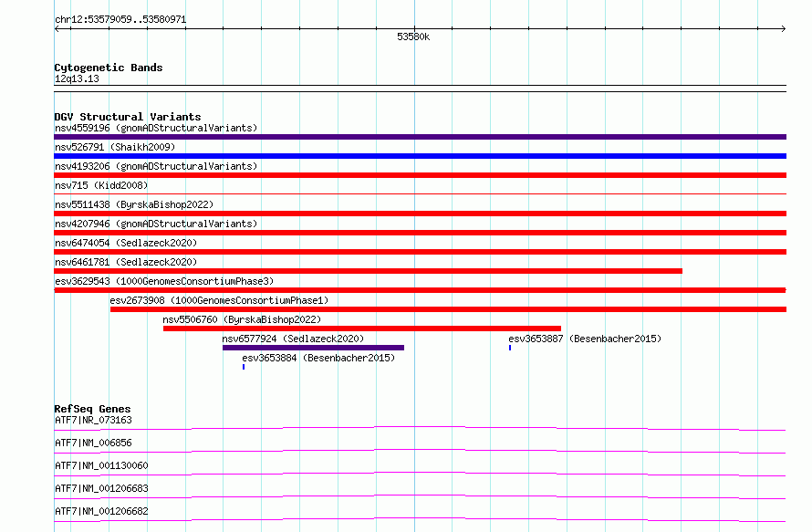Open transcript ATF7|NM_001206683 label
This screenshot has height=532, width=812.
click(101, 488)
